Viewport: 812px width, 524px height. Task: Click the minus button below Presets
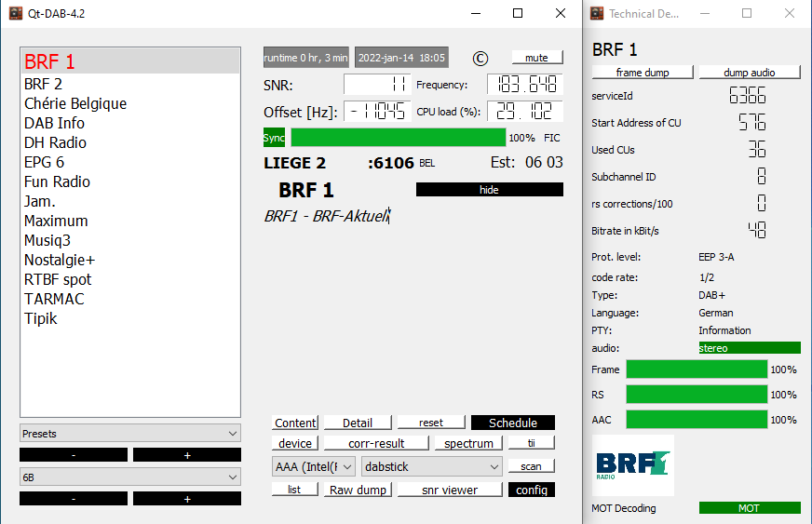(74, 454)
